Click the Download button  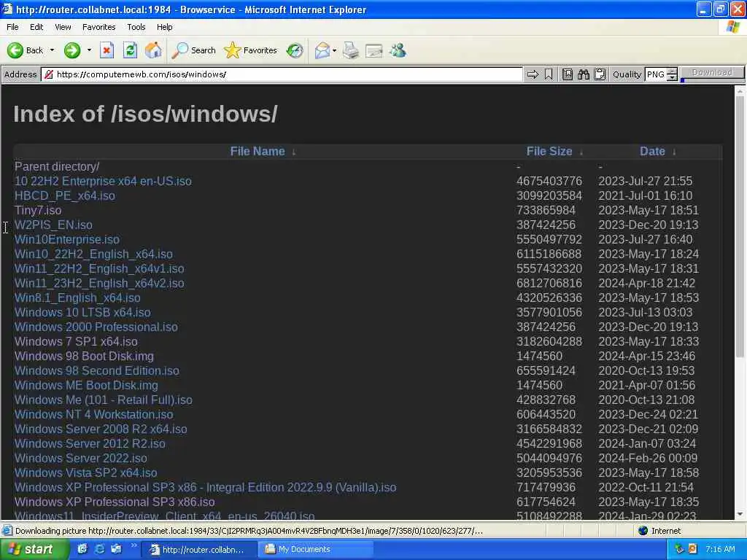[712, 72]
